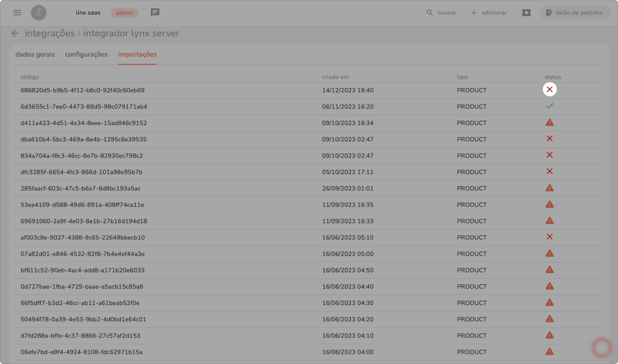Click the criado em column header

(336, 77)
